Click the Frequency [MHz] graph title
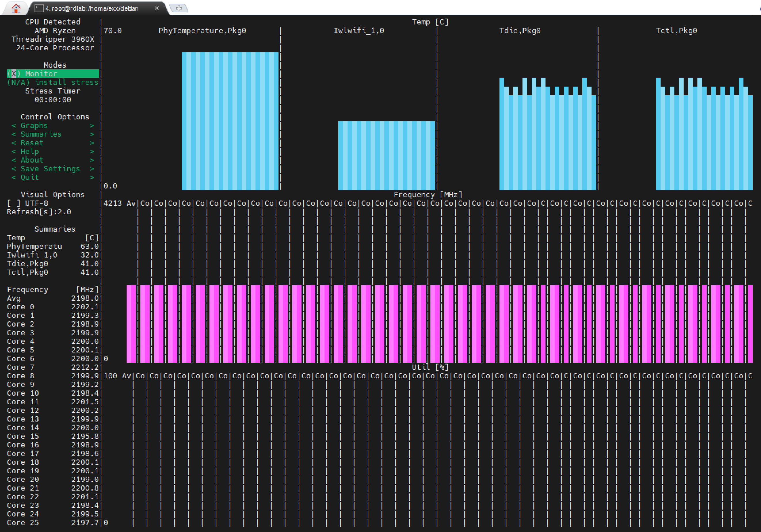 (428, 195)
